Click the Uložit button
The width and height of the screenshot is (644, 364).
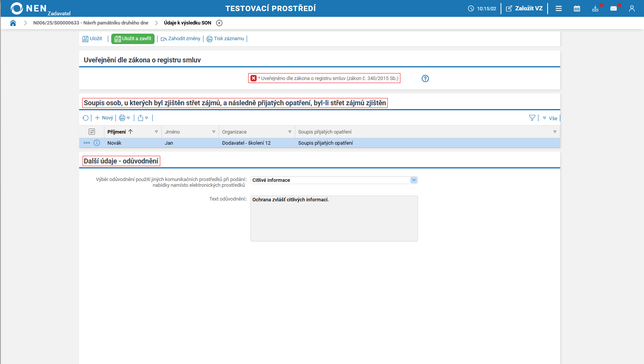point(93,39)
